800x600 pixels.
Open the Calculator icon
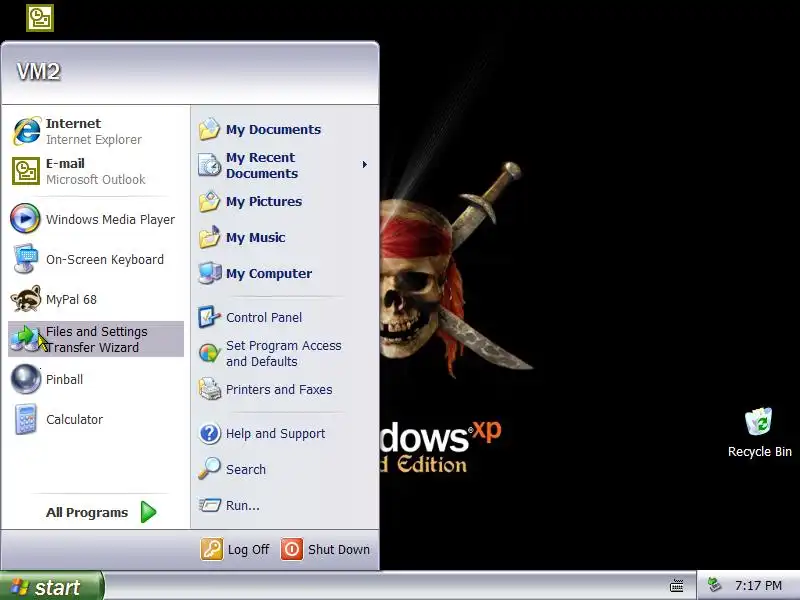(26, 419)
